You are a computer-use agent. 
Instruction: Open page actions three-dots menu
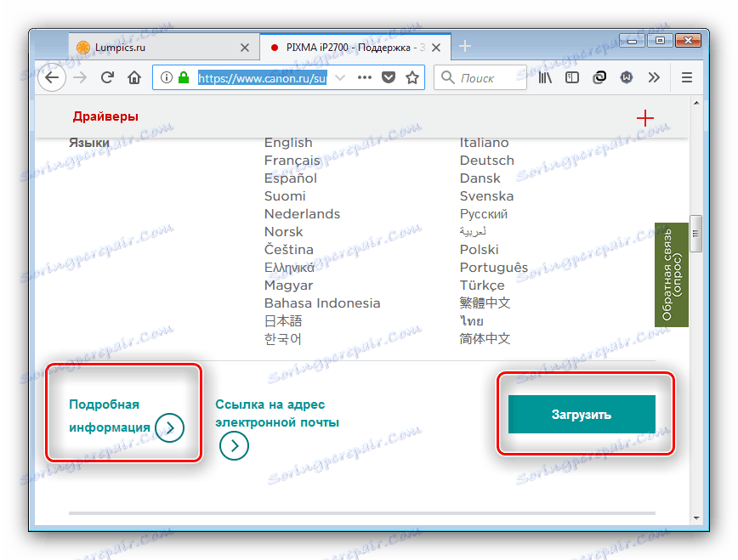coord(364,77)
